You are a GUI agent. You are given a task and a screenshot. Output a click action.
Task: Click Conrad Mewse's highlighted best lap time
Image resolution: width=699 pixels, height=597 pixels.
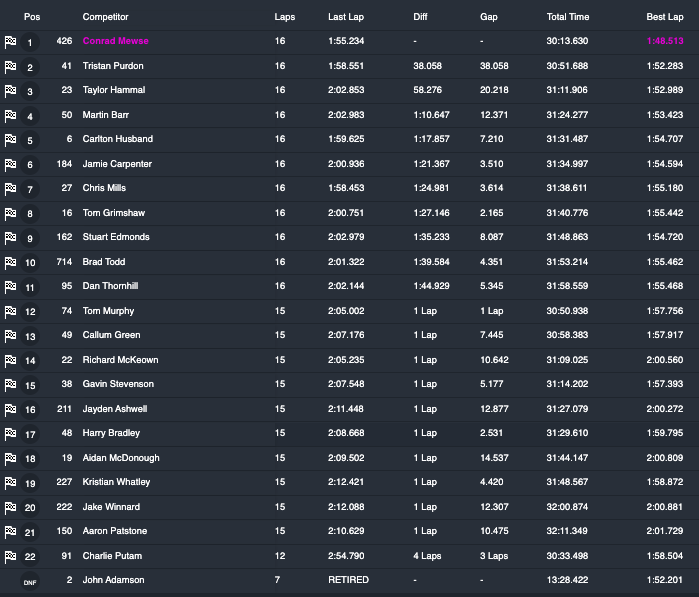665,41
